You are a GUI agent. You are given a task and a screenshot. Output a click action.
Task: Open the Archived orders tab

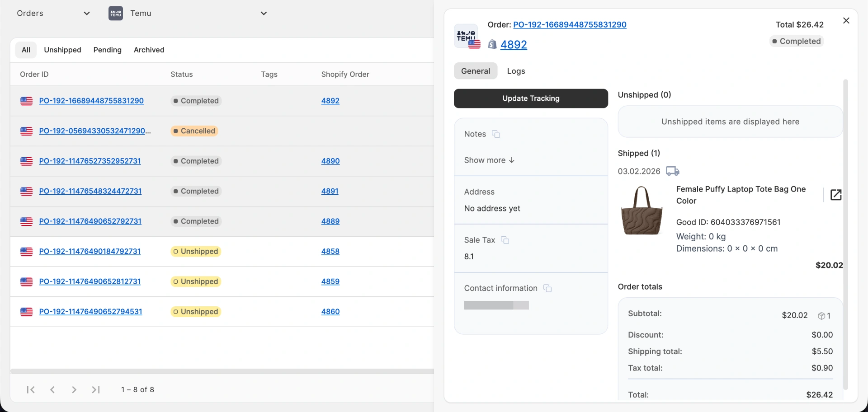coord(149,50)
